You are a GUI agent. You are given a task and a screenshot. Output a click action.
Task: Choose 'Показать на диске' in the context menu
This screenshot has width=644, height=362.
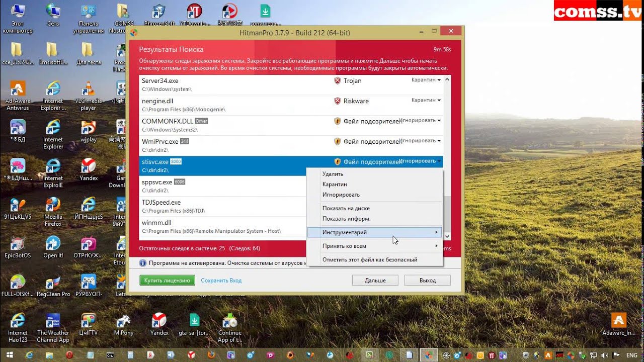(x=374, y=208)
